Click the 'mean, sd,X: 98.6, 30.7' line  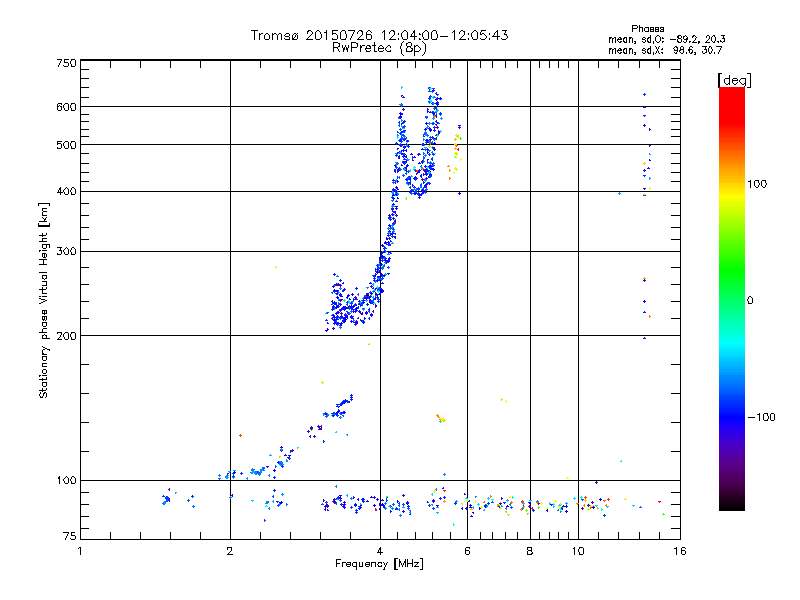[665, 50]
